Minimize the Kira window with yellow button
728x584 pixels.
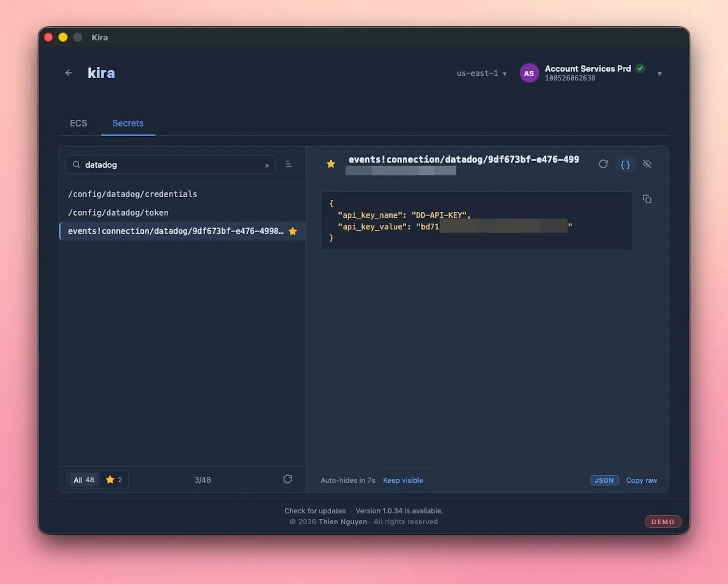click(x=63, y=37)
